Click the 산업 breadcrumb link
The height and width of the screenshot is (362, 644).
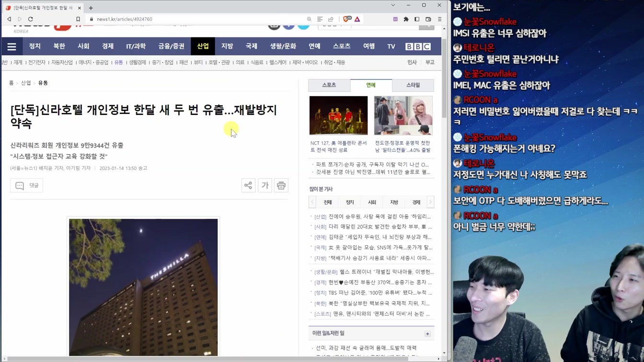pyautogui.click(x=26, y=83)
